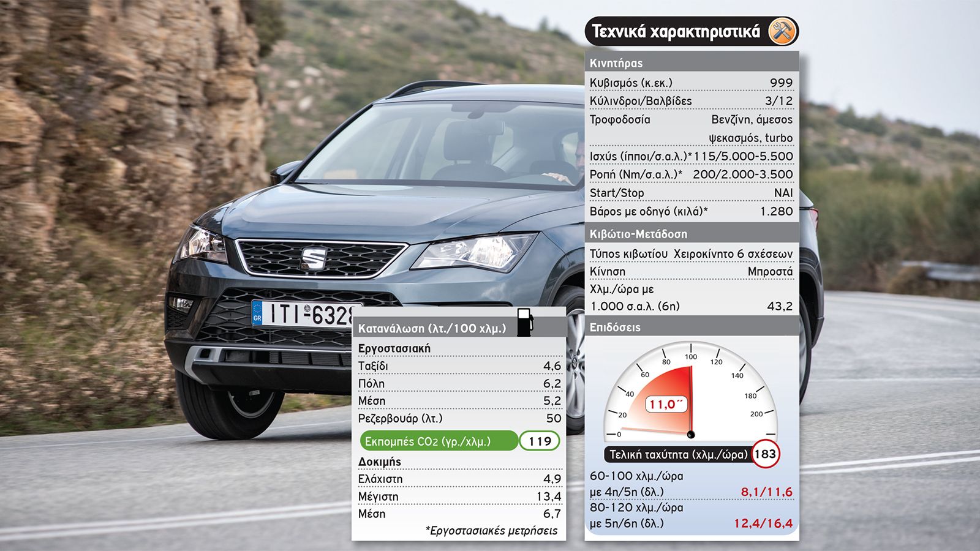The width and height of the screenshot is (980, 551).
Task: Click the 43,2 speed per 1.000 rpm value
Action: pyautogui.click(x=780, y=306)
